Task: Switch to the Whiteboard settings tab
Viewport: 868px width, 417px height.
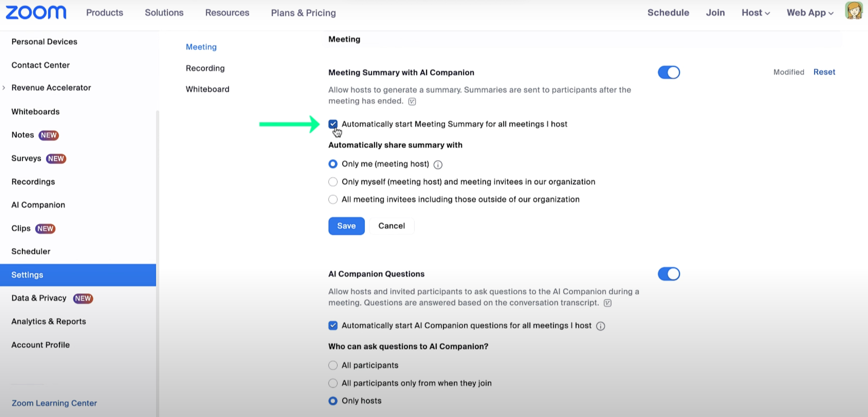Action: click(208, 89)
